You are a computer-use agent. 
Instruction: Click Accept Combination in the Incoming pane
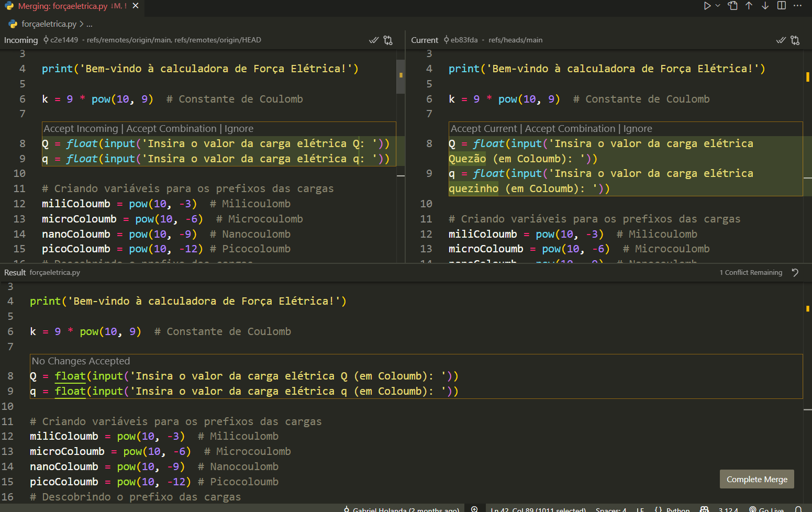(171, 129)
